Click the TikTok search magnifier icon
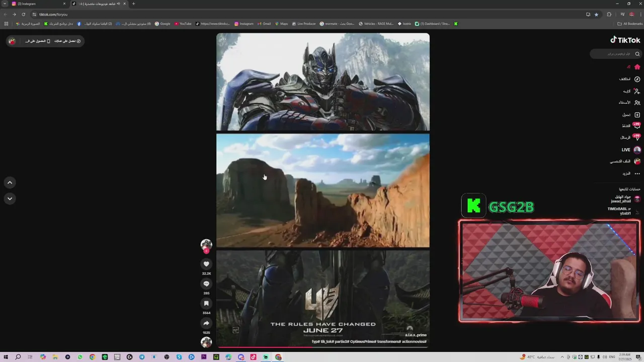Viewport: 644px width, 362px height. pos(637,54)
